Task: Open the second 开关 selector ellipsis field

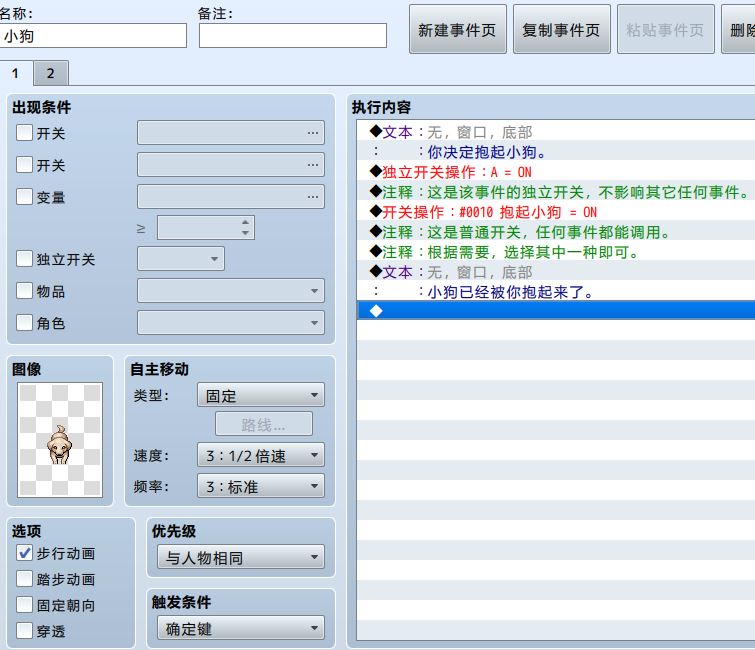Action: (231, 164)
